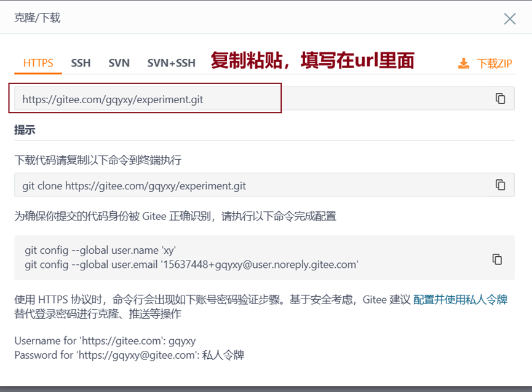
Task: Click the 克隆/下载 dialog title
Action: (x=38, y=18)
